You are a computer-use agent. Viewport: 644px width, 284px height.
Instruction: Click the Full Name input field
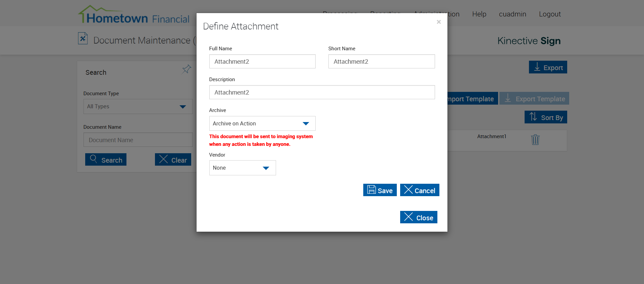(x=262, y=62)
